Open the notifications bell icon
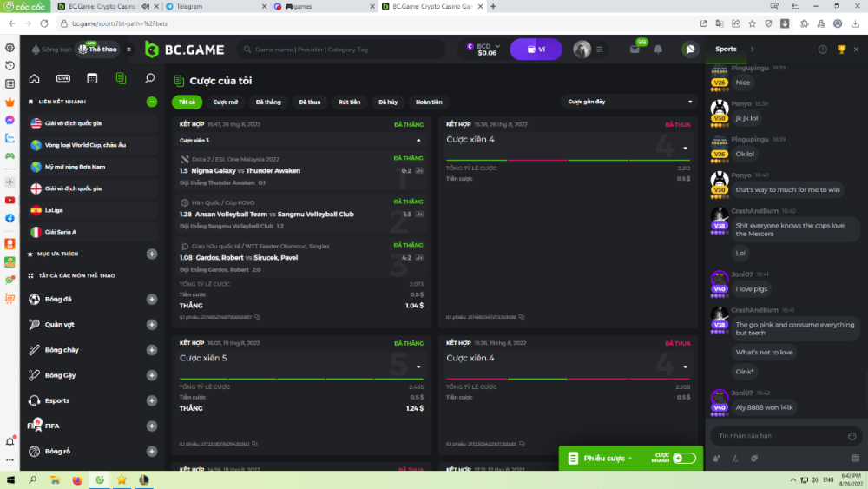Image resolution: width=868 pixels, height=489 pixels. coord(659,50)
